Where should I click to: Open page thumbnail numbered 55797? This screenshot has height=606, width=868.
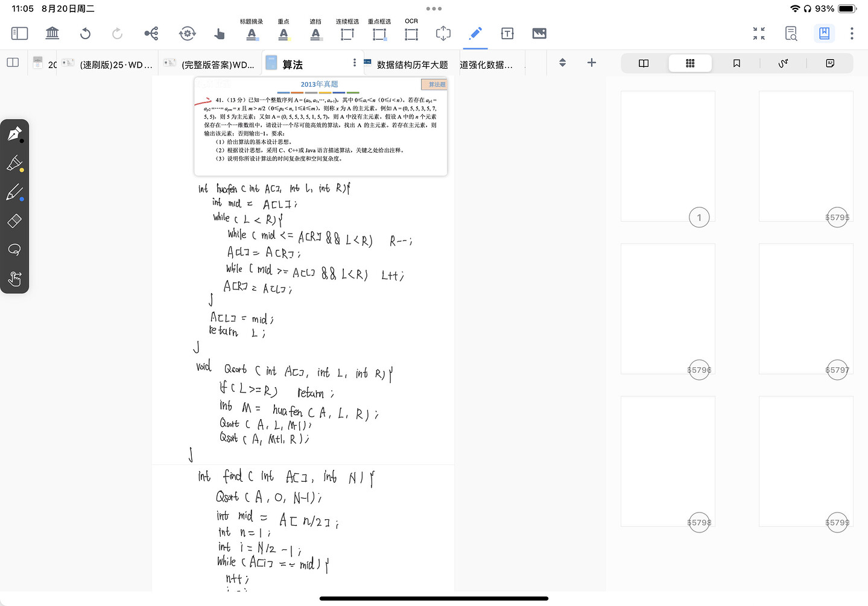pos(806,309)
